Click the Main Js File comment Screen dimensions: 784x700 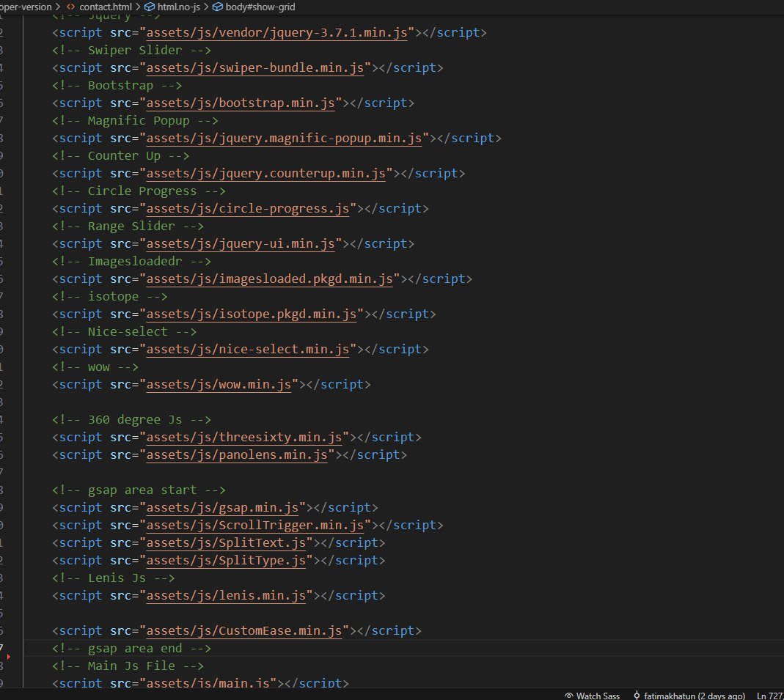click(128, 666)
